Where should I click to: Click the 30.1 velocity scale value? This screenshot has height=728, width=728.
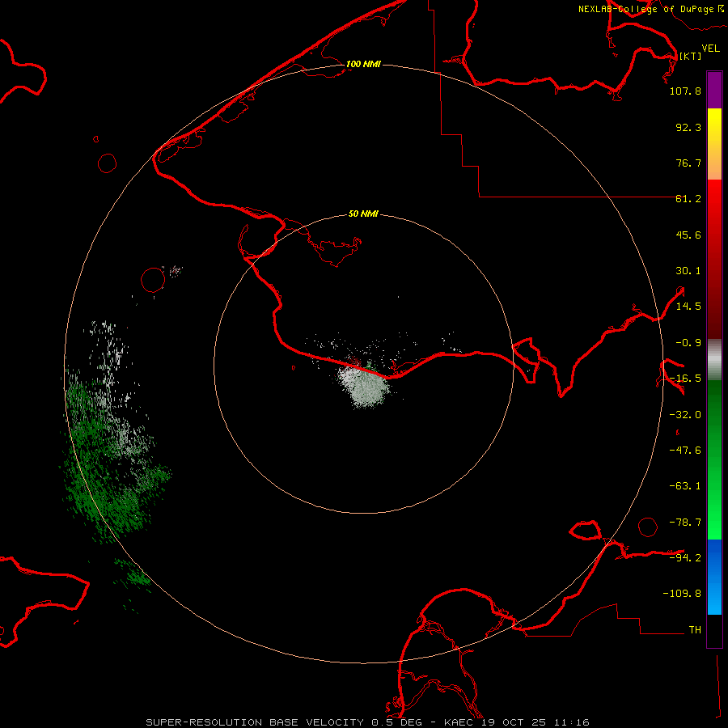[x=688, y=271]
